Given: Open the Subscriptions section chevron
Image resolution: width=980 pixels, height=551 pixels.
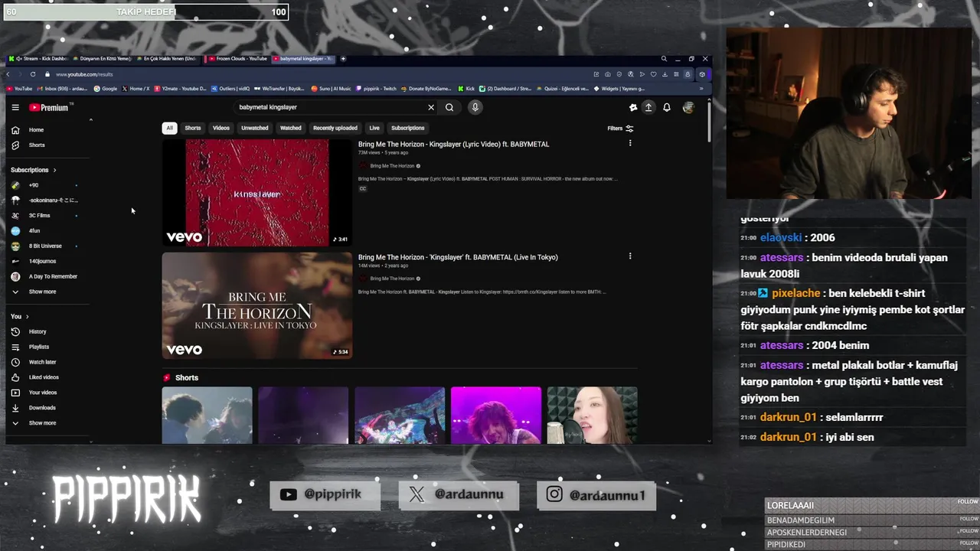Looking at the screenshot, I should click(x=54, y=170).
